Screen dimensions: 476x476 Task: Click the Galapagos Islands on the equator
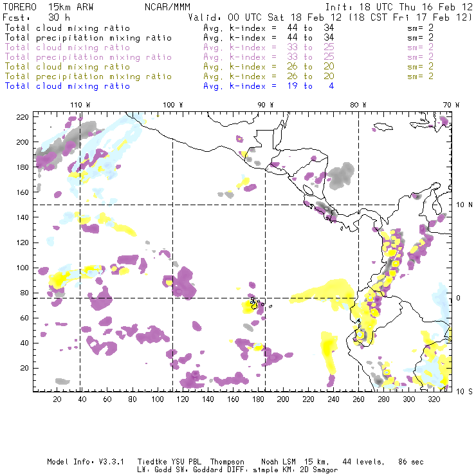point(256,302)
